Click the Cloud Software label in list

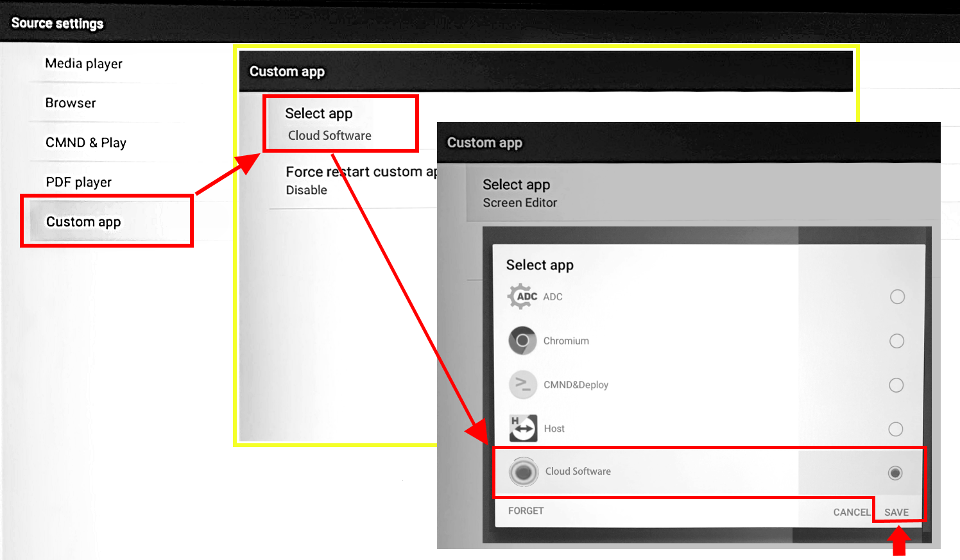(578, 471)
